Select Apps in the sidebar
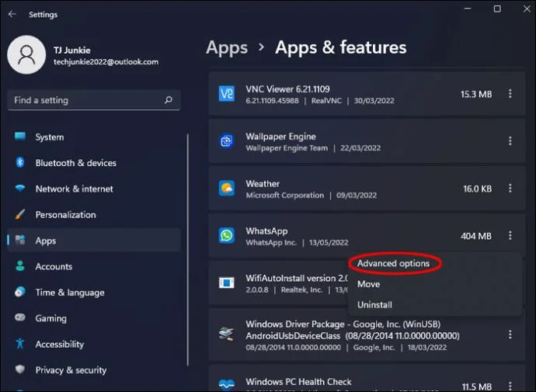536x392 pixels. point(94,241)
